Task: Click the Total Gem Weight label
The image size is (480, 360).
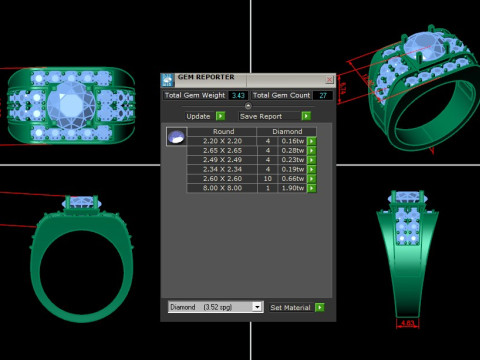Action: coord(195,95)
